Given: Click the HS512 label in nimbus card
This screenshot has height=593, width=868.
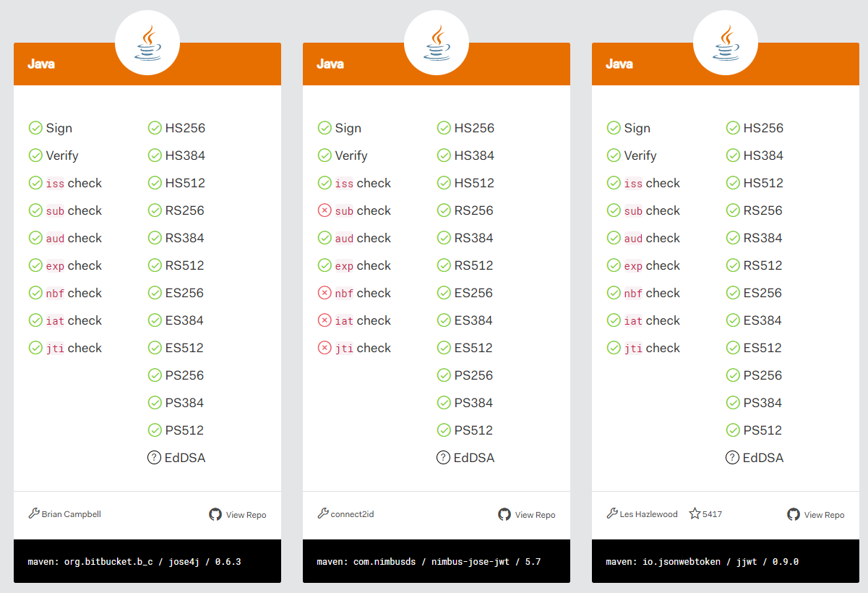Looking at the screenshot, I should [474, 183].
